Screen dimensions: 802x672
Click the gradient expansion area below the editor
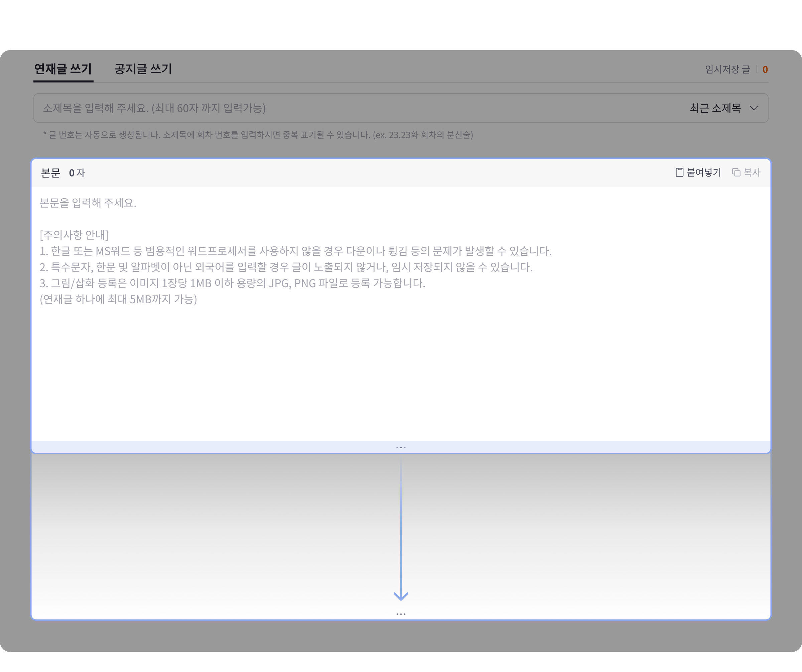[401, 535]
